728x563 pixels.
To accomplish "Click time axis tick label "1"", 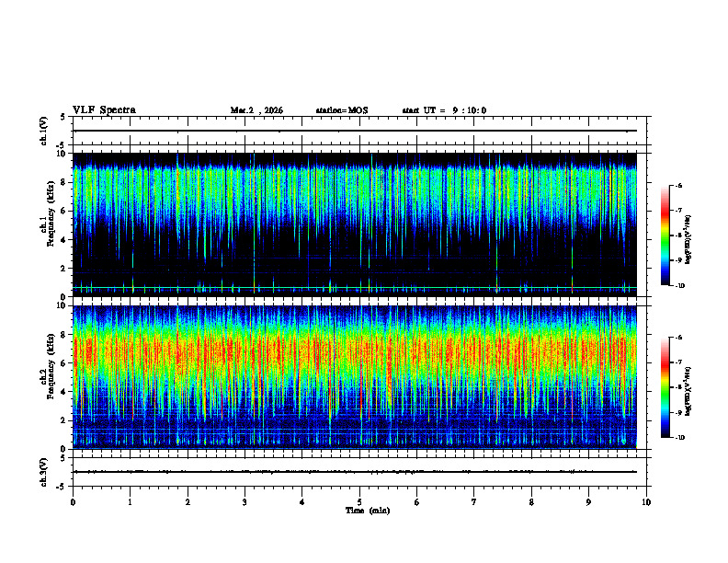I will (x=131, y=502).
